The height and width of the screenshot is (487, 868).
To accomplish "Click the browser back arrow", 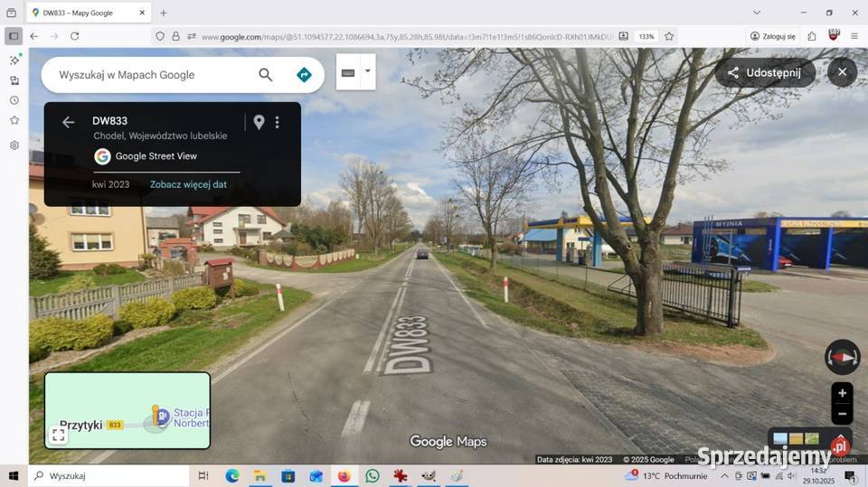I will click(x=34, y=36).
